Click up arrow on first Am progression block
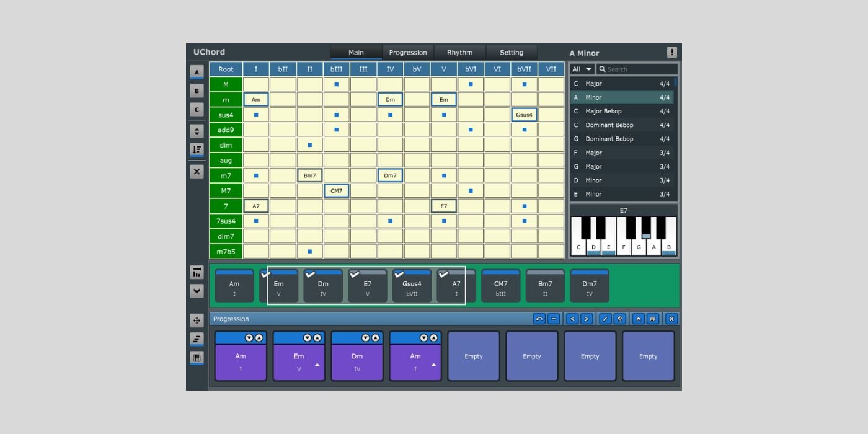Image resolution: width=868 pixels, height=434 pixels. coord(259,338)
